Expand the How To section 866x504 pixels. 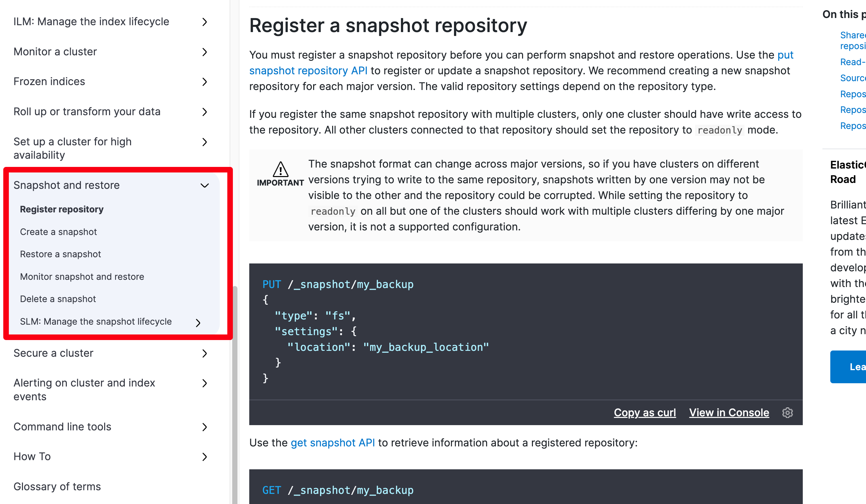(205, 457)
